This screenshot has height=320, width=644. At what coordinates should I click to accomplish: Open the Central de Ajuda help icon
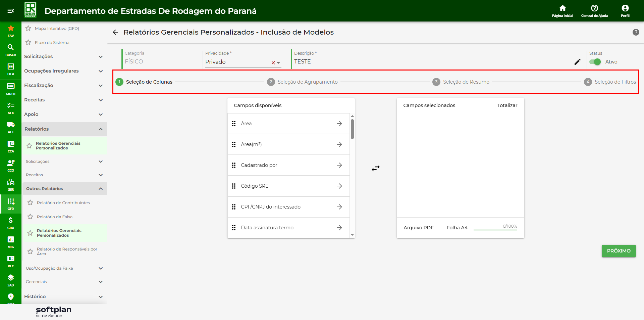point(594,8)
